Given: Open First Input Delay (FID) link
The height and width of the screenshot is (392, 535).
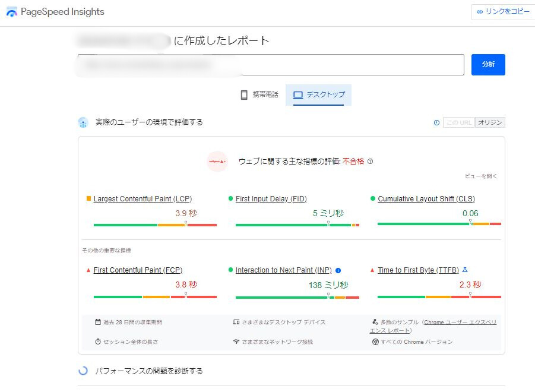Looking at the screenshot, I should (271, 199).
